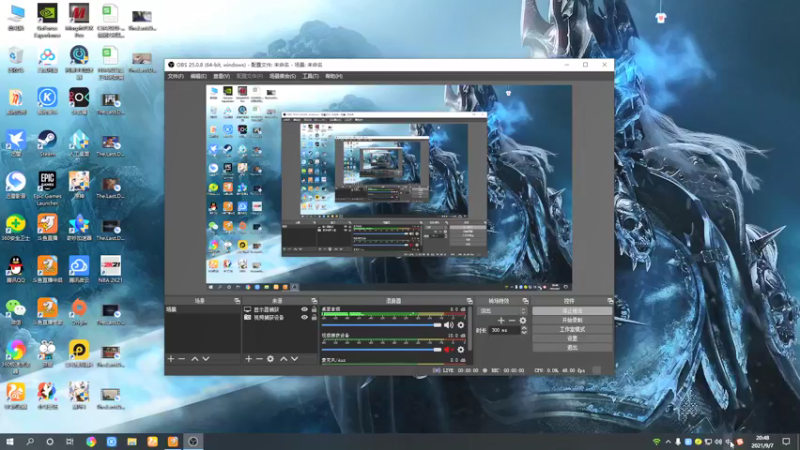The width and height of the screenshot is (800, 450).
Task: Mute the Desktop Audio speaker icon
Action: pyautogui.click(x=448, y=325)
